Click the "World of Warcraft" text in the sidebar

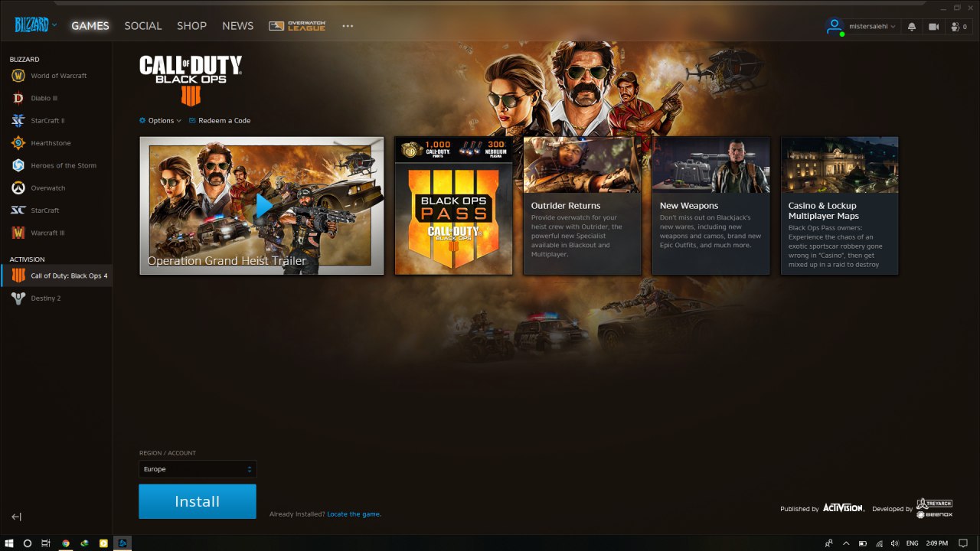coord(59,76)
